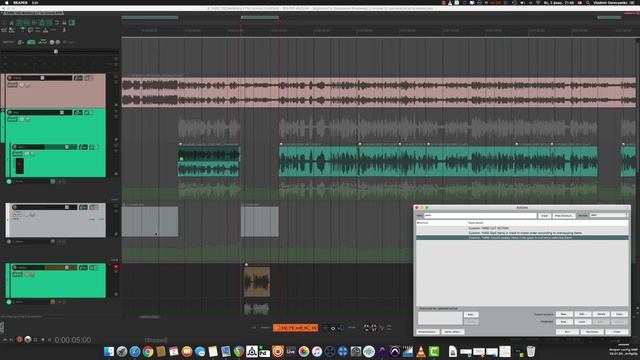Arm the bottom green track for recording
This screenshot has height=360, width=640.
(15, 267)
